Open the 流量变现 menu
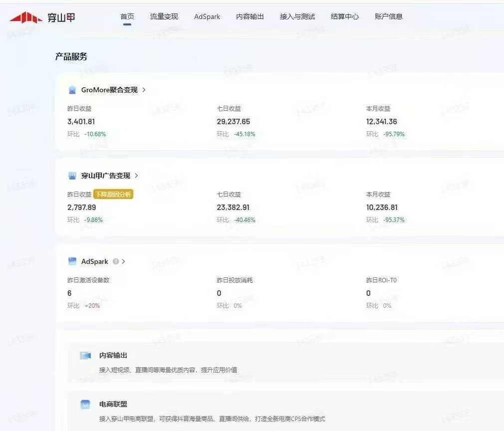The height and width of the screenshot is (431, 504). pos(164,16)
